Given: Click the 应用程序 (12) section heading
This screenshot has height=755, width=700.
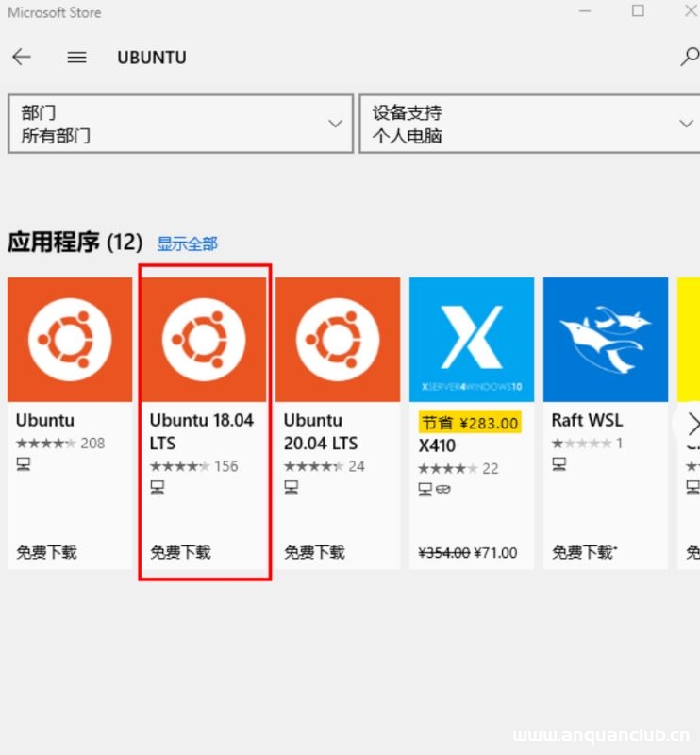Looking at the screenshot, I should [x=75, y=242].
